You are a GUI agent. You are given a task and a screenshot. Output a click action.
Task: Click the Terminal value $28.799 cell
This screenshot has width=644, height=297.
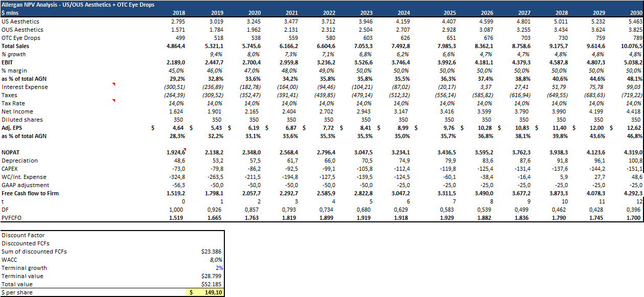point(212,276)
